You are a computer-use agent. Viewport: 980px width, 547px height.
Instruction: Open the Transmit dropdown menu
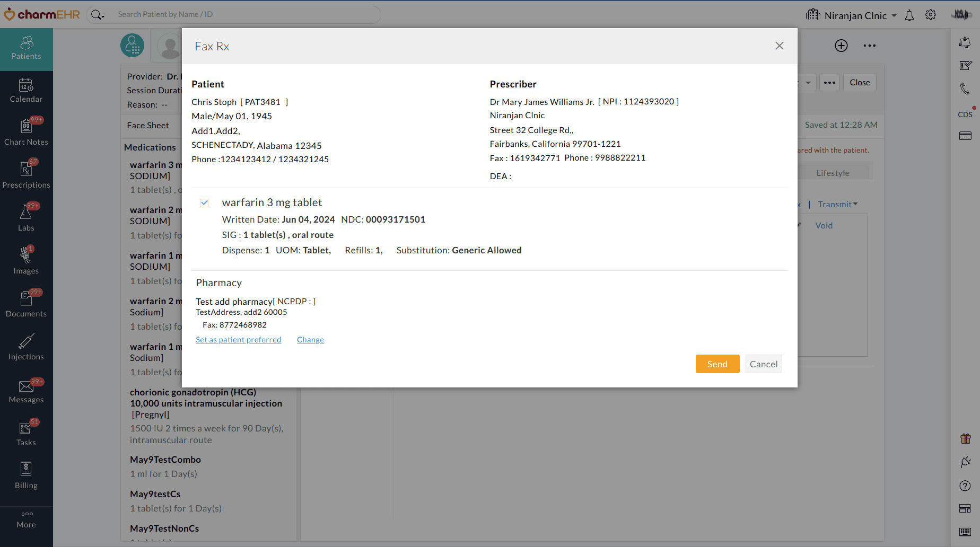(x=837, y=205)
